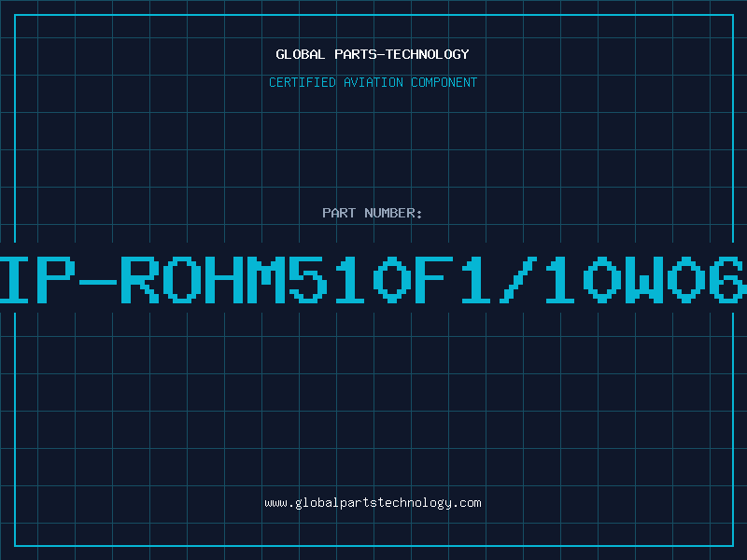The width and height of the screenshot is (747, 560).
Task: Click the CERTIFIED AVIATION COMPONENT subtitle
Action: (373, 82)
